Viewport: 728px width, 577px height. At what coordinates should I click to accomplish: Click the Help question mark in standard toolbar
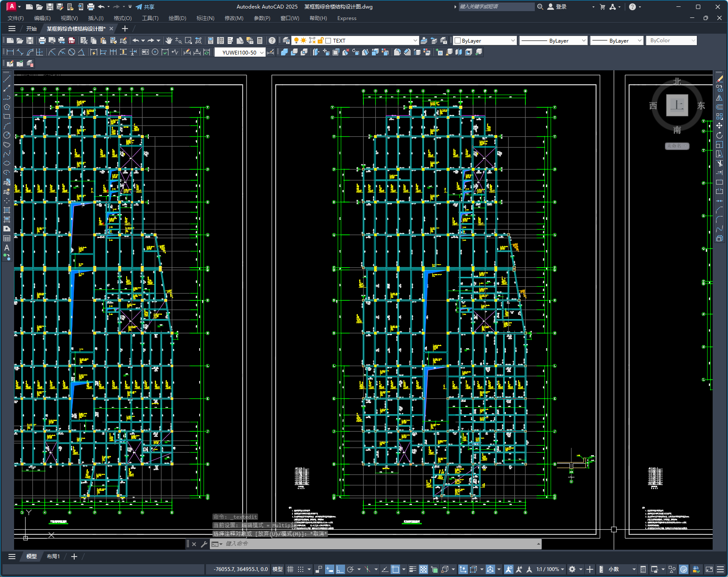(x=272, y=40)
